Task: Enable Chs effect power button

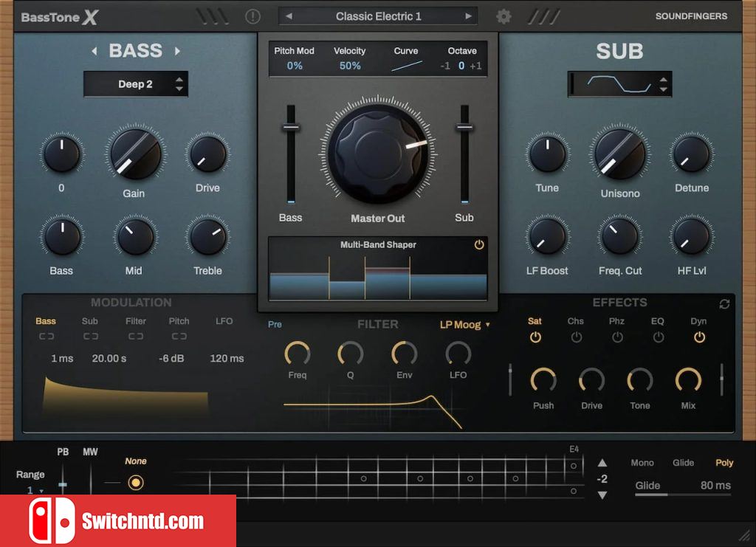Action: (x=576, y=337)
